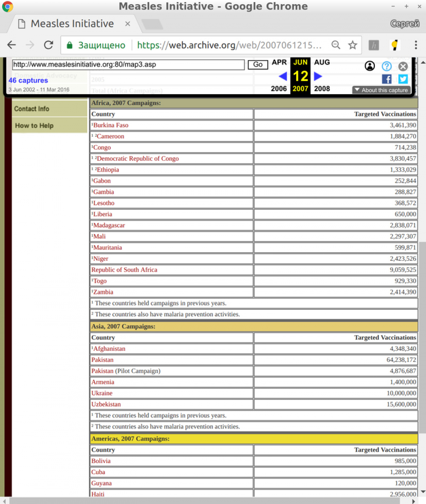Open Wayback Machine help icon
This screenshot has height=504, width=426.
[386, 66]
